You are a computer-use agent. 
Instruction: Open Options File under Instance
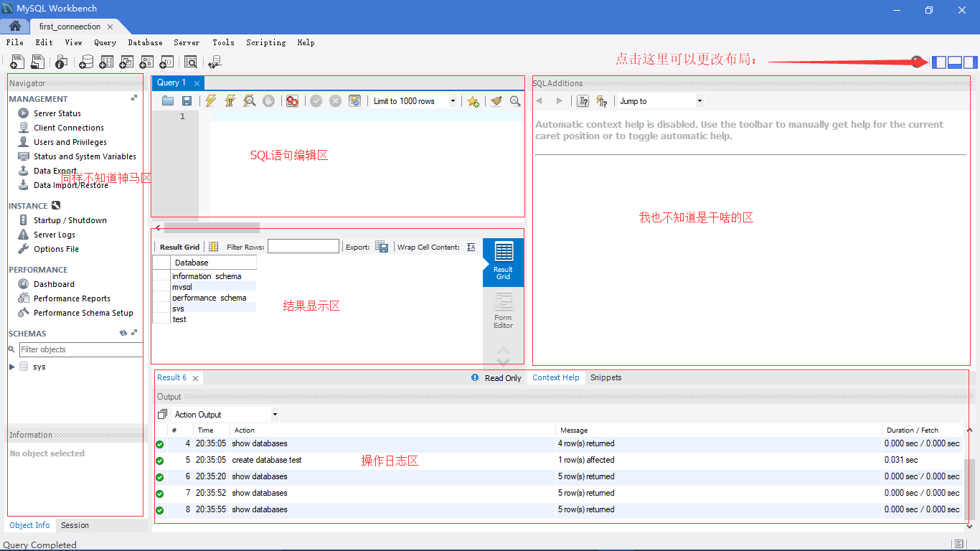coord(57,249)
